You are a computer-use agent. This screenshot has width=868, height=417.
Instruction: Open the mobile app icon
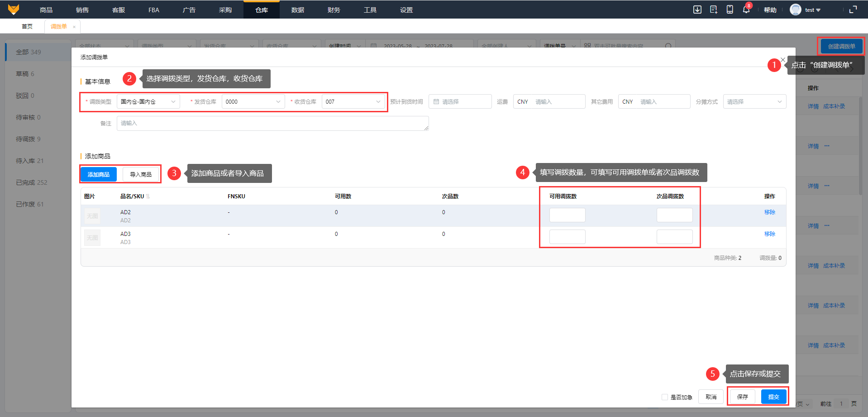(730, 10)
